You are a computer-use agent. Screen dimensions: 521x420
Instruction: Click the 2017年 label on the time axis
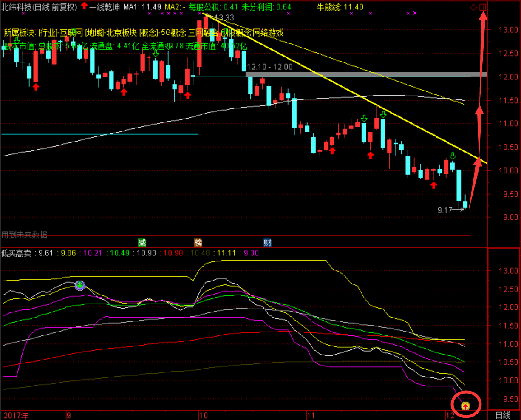16,415
